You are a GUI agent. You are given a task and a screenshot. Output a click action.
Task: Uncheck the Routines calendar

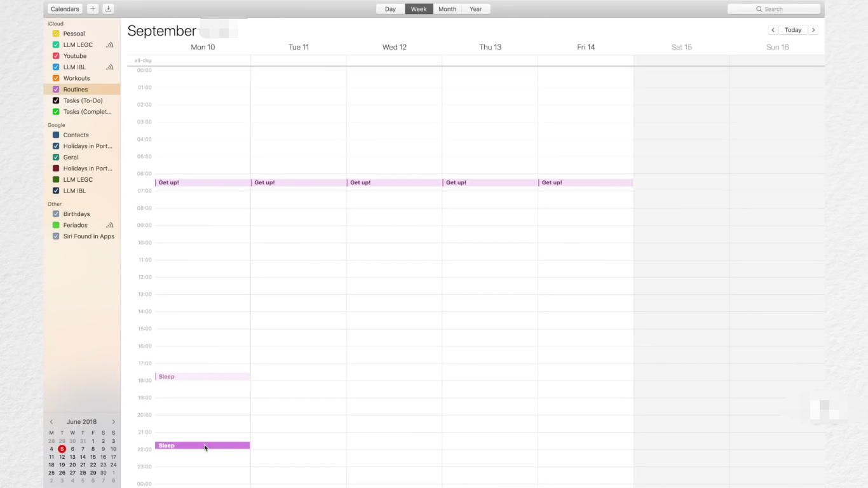pos(56,90)
